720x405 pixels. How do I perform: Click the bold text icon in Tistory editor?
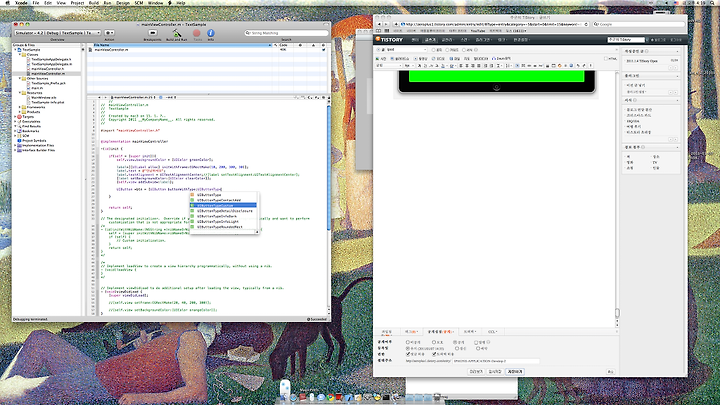419,66
